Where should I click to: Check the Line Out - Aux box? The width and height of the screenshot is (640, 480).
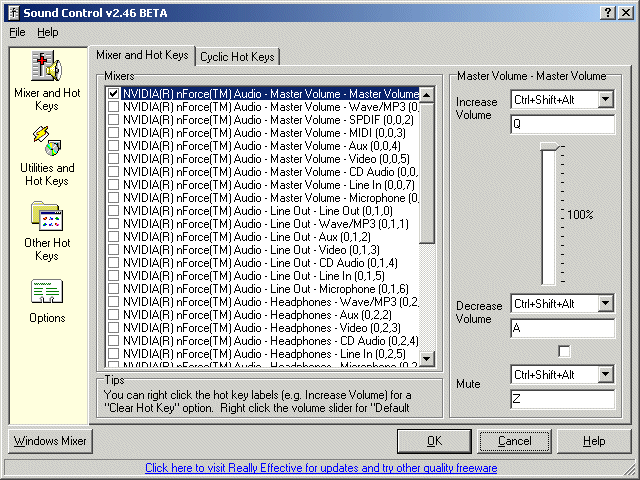113,237
